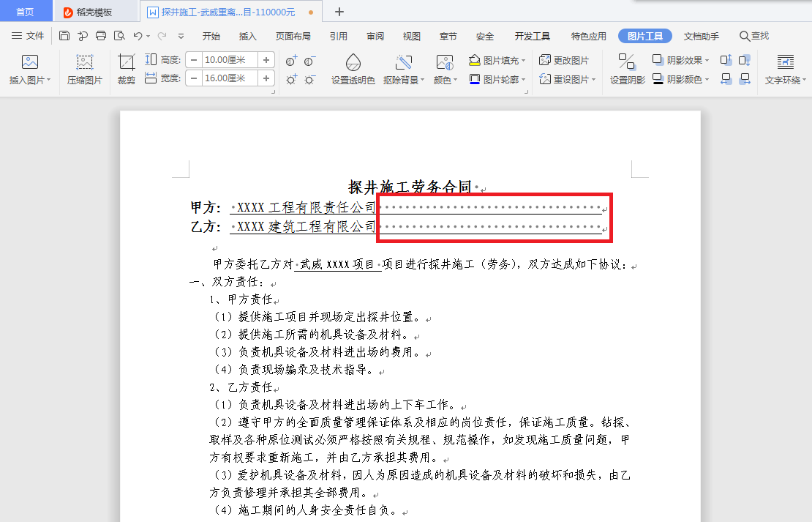Click the 图片轮廓 blue outline color icon

pos(474,79)
